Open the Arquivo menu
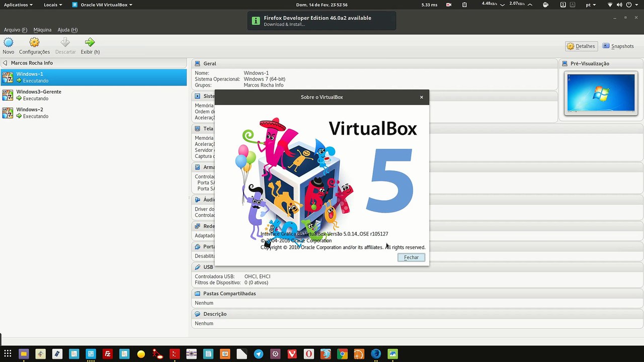Screen dimensions: 644x362 tap(16, 30)
